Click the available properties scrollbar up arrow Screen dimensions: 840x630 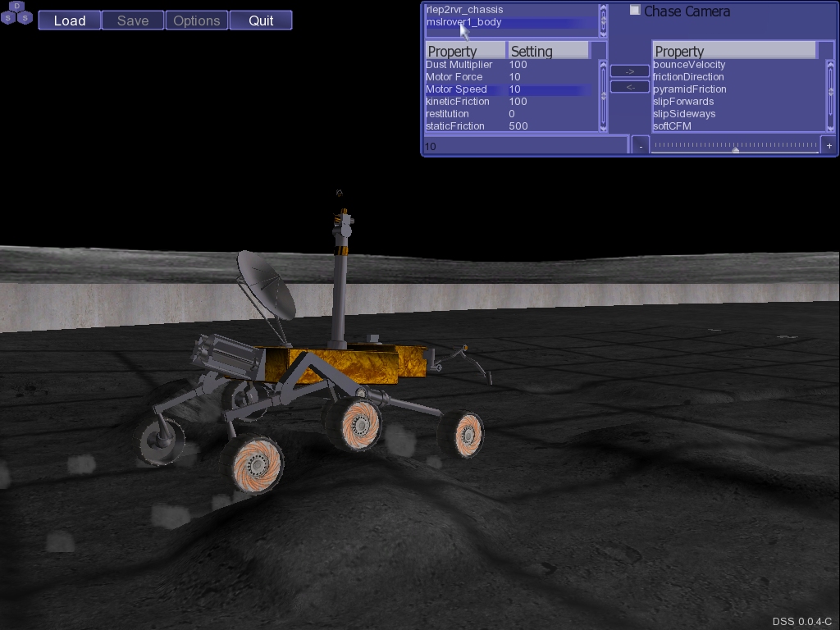point(831,65)
